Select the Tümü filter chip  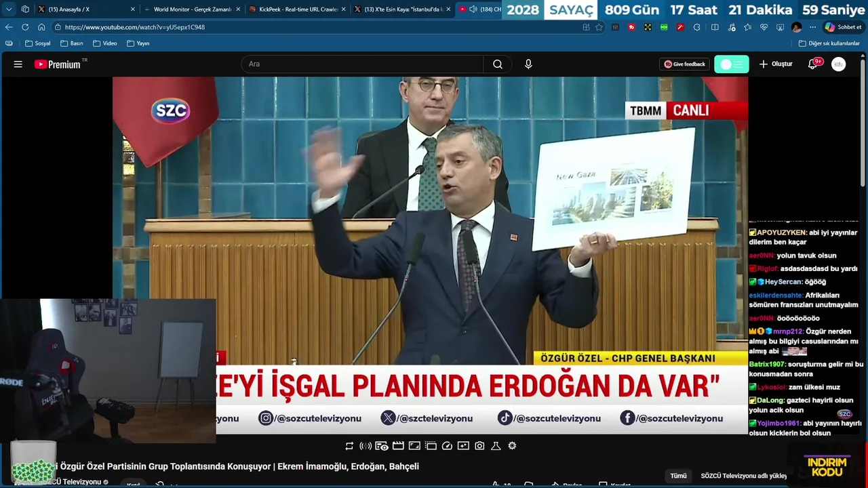click(x=679, y=476)
